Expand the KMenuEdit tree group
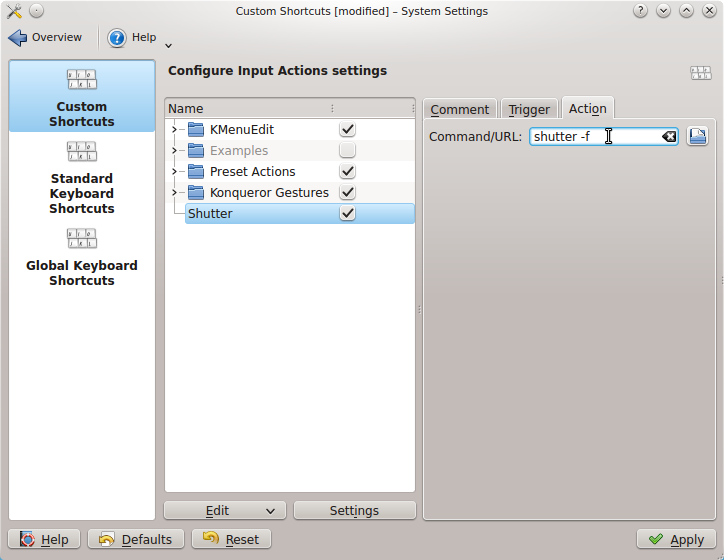Screen dimensions: 724x560 pos(174,130)
